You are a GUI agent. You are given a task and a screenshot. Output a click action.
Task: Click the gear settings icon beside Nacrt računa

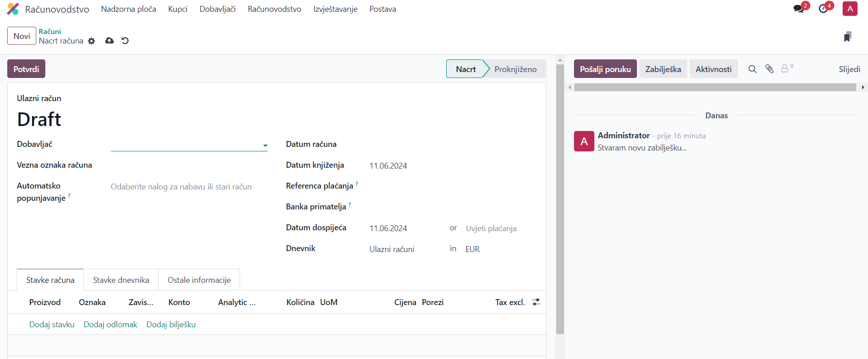tap(92, 41)
